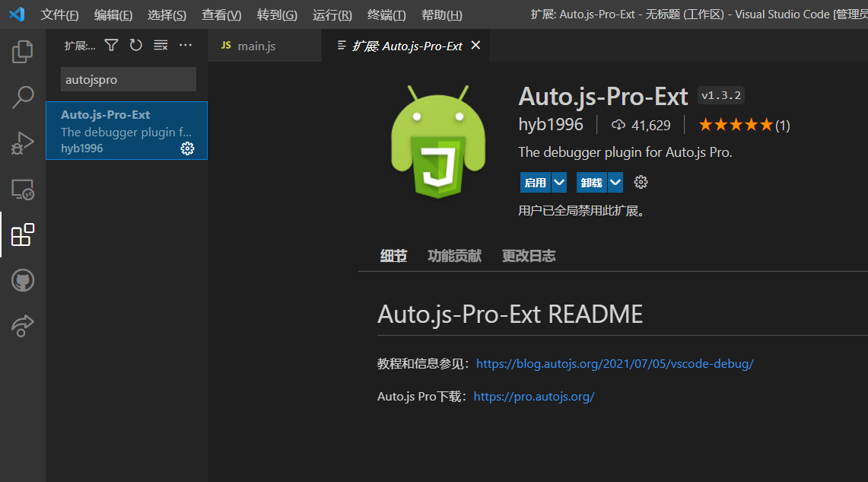This screenshot has width=868, height=482.
Task: Switch to the 更改日志 changelog tab
Action: [x=529, y=256]
